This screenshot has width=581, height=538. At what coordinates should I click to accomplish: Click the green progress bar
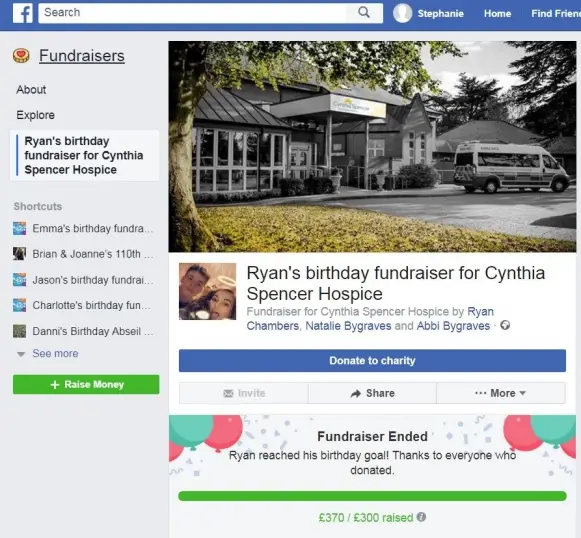(372, 496)
